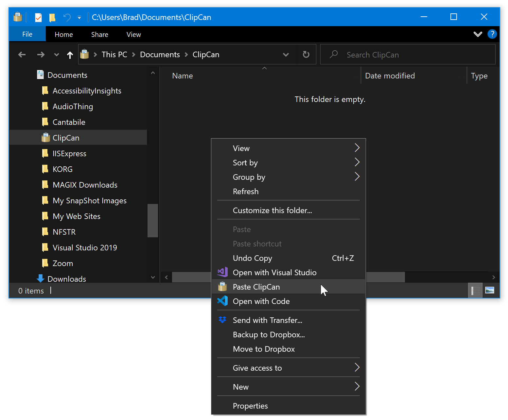Open the Visual Studio 2019 folder
The height and width of the screenshot is (420, 508).
pos(85,248)
